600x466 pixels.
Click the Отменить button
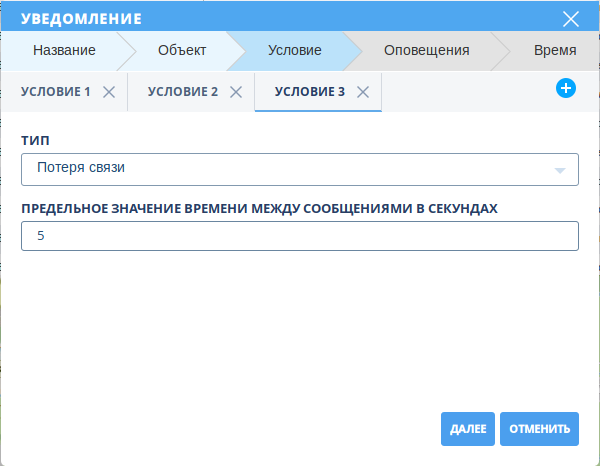[539, 429]
